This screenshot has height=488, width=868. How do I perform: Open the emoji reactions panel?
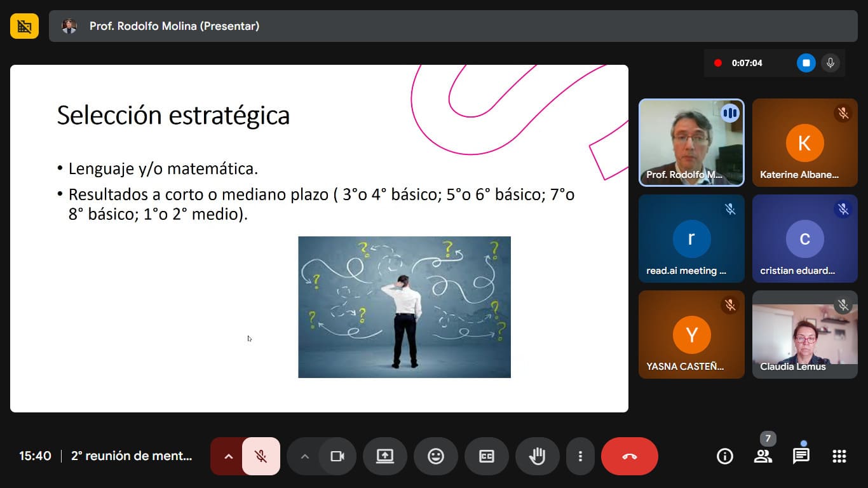pyautogui.click(x=436, y=456)
